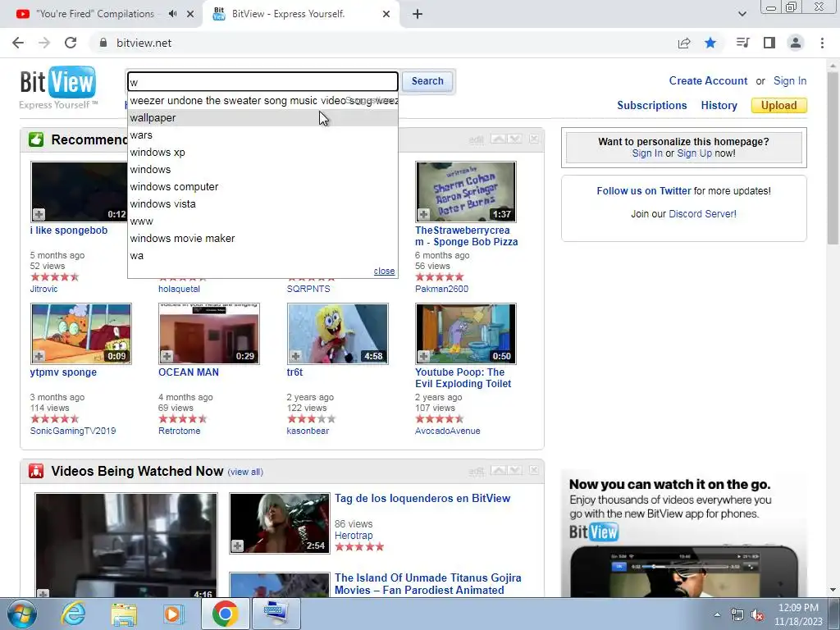The width and height of the screenshot is (840, 630).
Task: Click the Upload button
Action: click(x=779, y=106)
